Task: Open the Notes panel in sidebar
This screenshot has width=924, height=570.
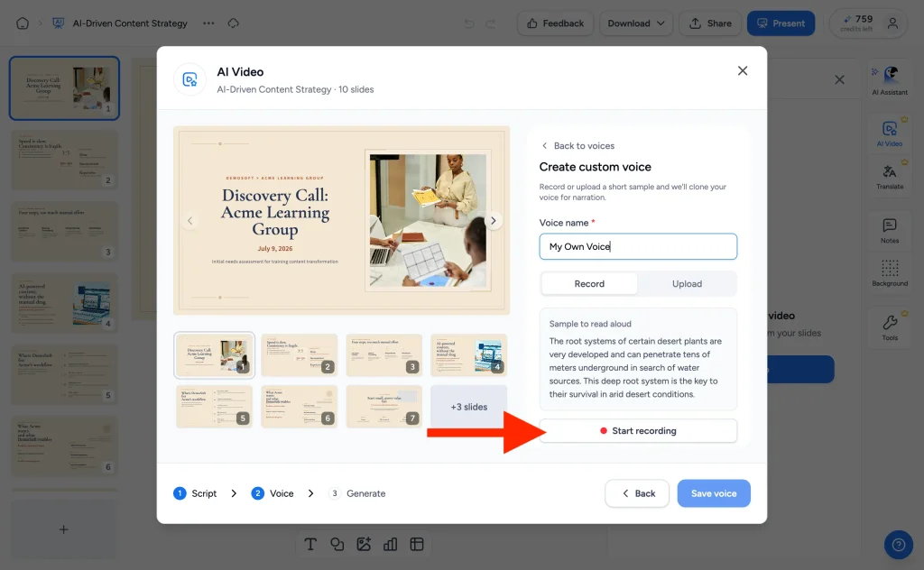Action: tap(890, 230)
